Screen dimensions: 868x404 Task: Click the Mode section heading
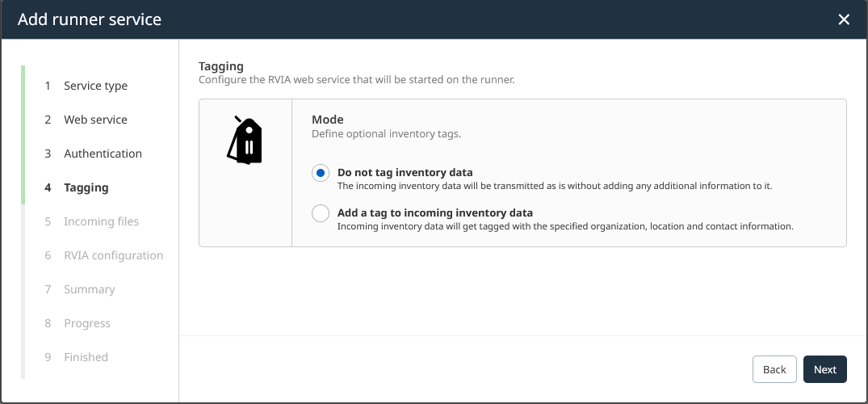click(x=328, y=120)
